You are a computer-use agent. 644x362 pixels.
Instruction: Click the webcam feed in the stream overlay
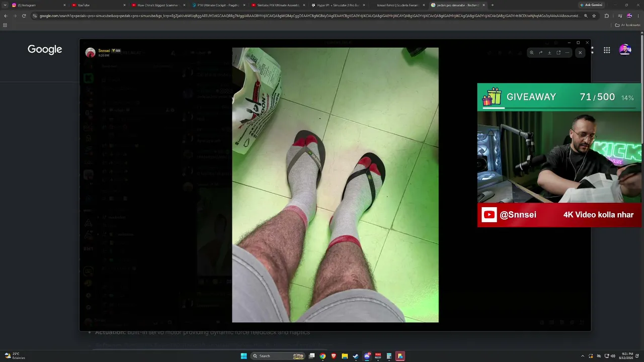click(559, 157)
